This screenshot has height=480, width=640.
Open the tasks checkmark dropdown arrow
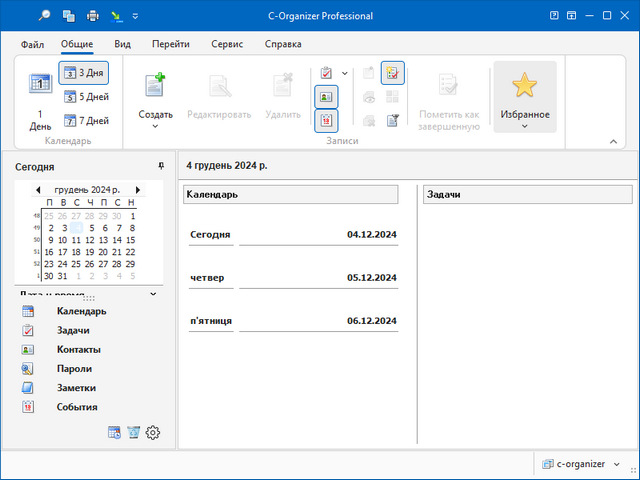click(345, 73)
